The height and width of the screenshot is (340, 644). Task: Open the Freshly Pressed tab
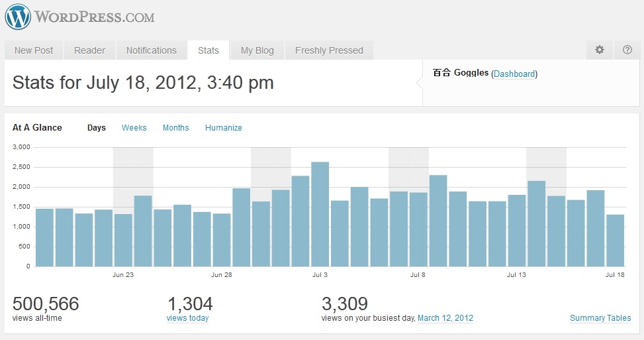329,50
